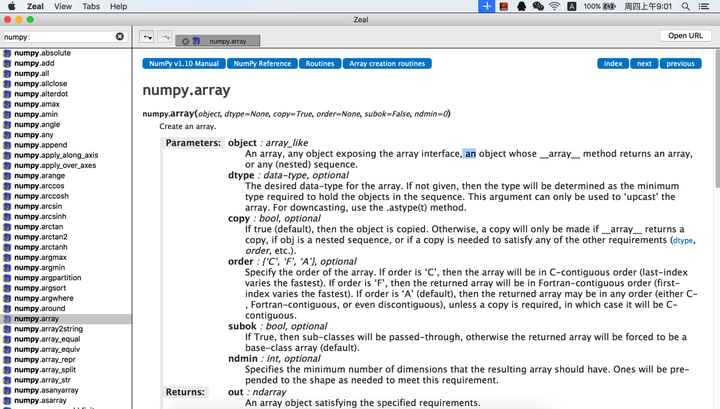This screenshot has width=720, height=409.
Task: Select numpy.arccosh in the results list
Action: click(x=66, y=196)
